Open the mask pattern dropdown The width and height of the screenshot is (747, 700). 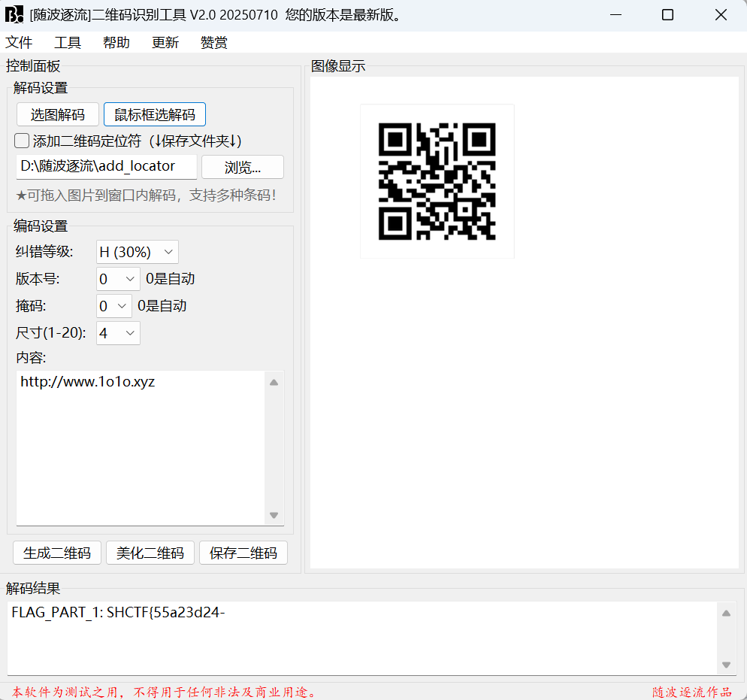(114, 306)
